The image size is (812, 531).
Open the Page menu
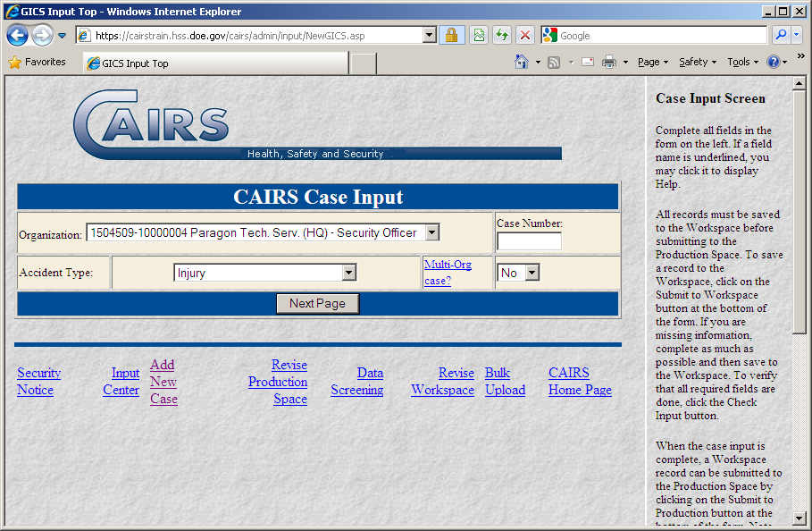653,63
